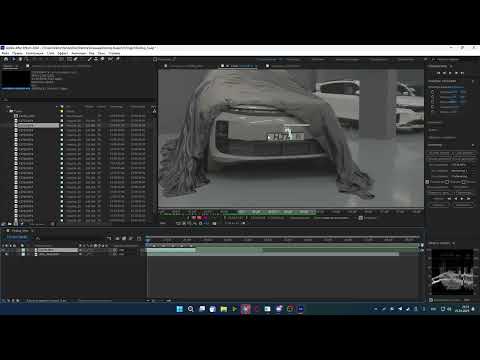Open the Эффект menu

63,53
